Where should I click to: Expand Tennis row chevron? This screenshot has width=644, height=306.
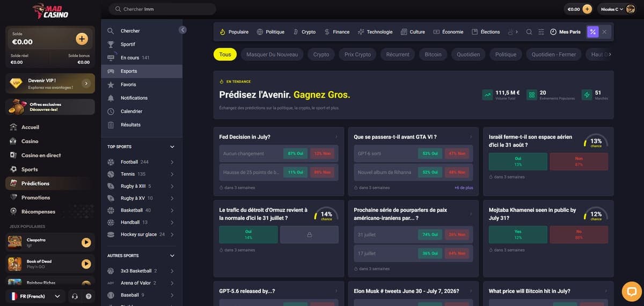pyautogui.click(x=172, y=174)
